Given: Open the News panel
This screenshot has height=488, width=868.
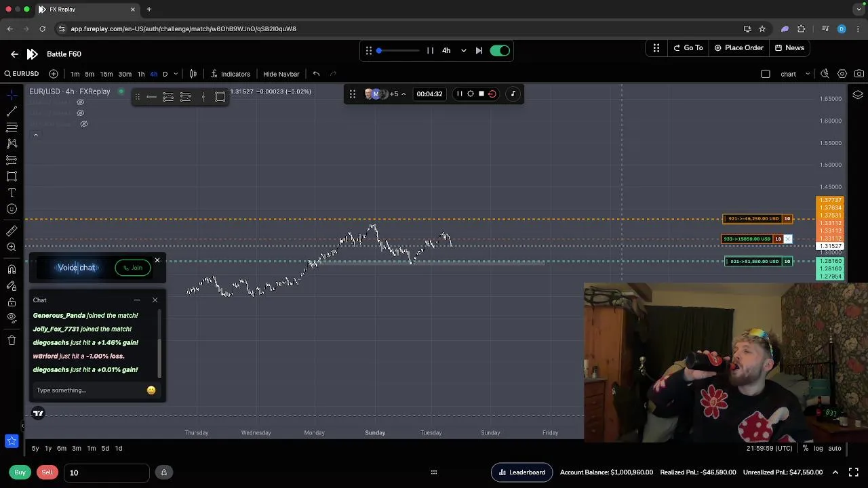Looking at the screenshot, I should [x=789, y=47].
